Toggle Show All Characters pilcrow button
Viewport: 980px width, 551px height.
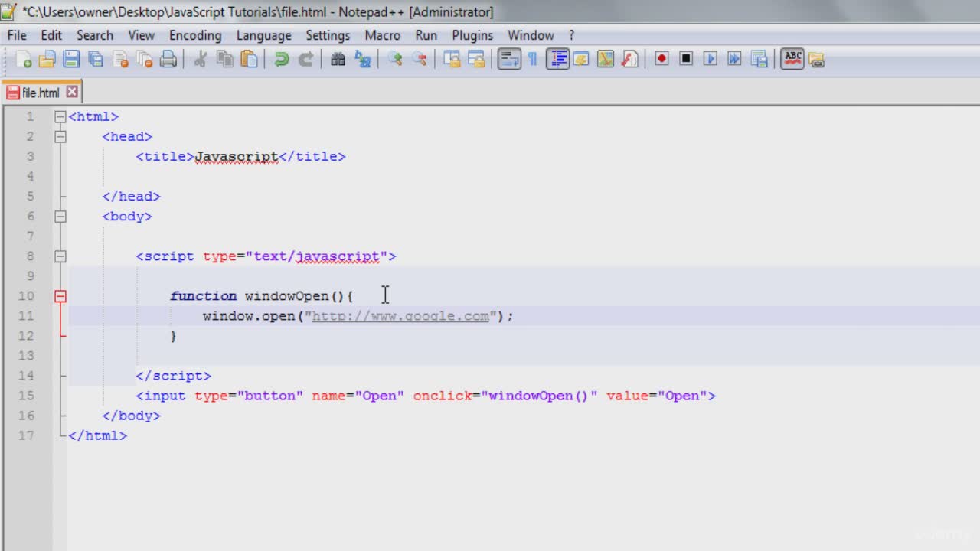click(x=533, y=59)
